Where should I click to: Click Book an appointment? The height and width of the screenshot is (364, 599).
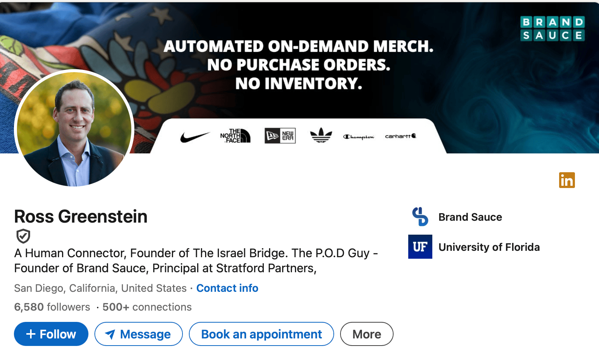click(261, 334)
